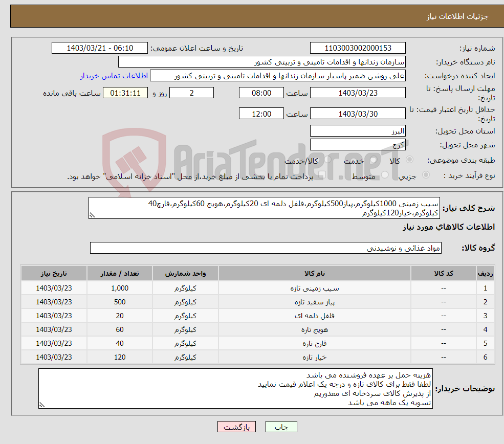Viewport: 504px width, 444px height.
Task: Click the چاپ (print) button
Action: (281, 427)
